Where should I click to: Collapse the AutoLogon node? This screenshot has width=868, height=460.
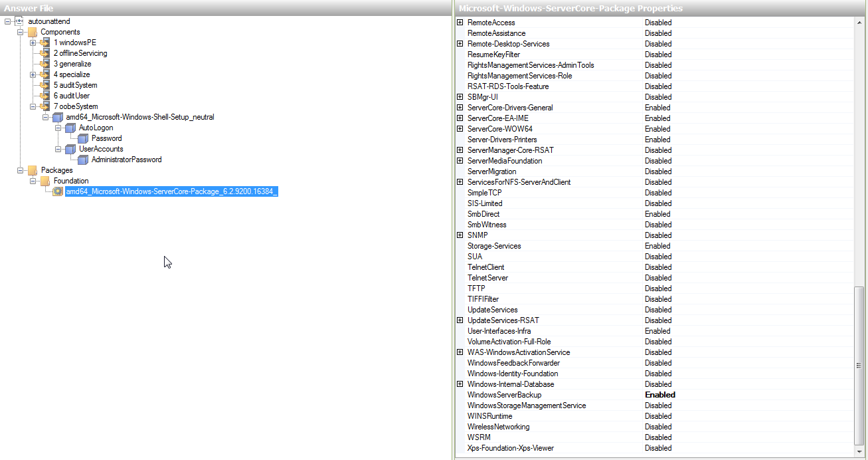point(58,128)
